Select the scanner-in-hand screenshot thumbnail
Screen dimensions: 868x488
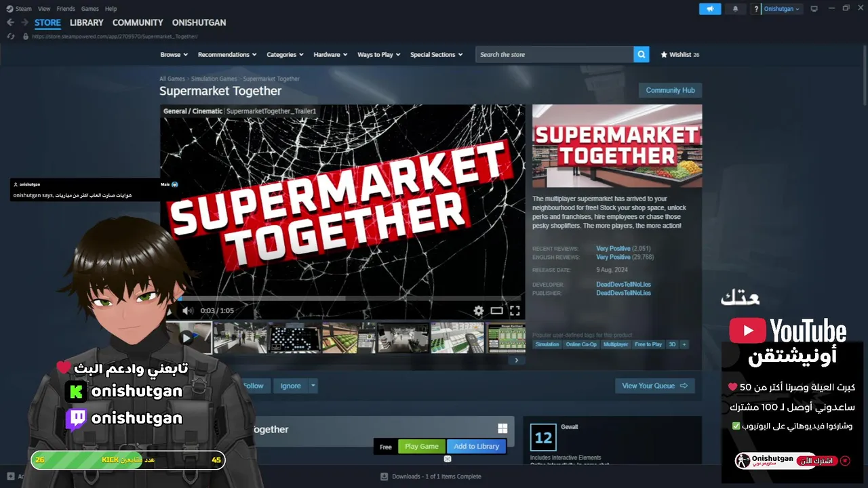(457, 338)
